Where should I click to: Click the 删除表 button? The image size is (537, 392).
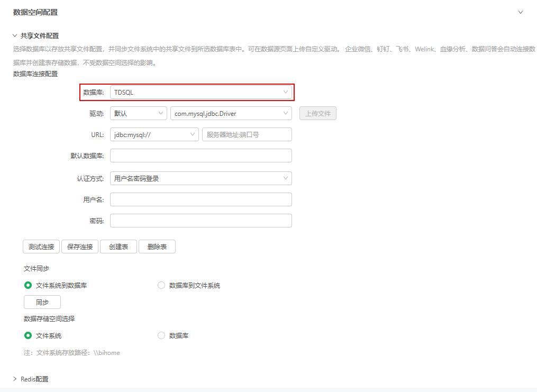point(157,247)
